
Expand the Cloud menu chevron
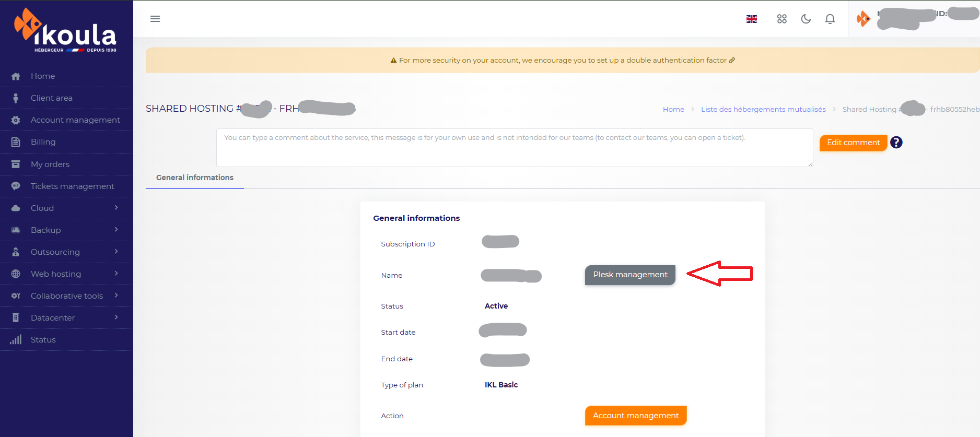[x=116, y=208]
